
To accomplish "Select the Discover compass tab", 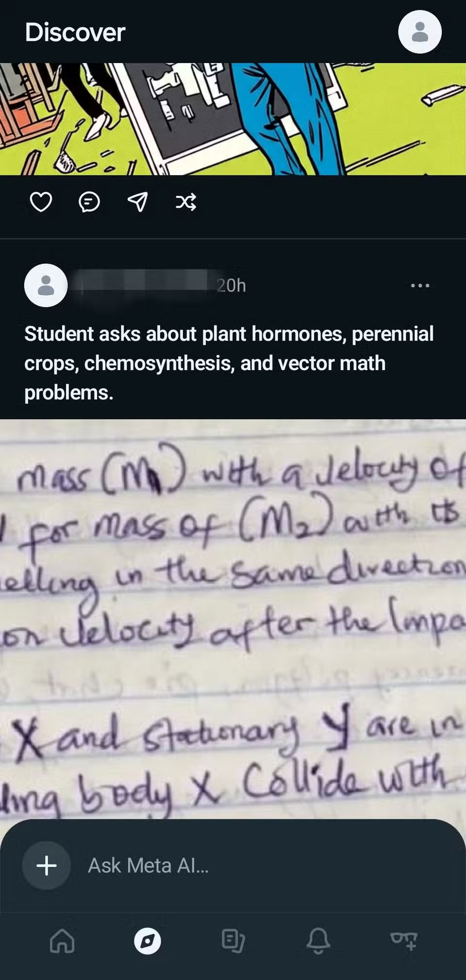I will click(148, 941).
